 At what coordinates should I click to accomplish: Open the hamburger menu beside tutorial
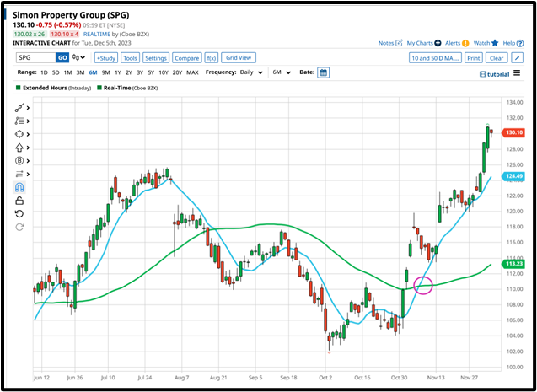pyautogui.click(x=517, y=73)
